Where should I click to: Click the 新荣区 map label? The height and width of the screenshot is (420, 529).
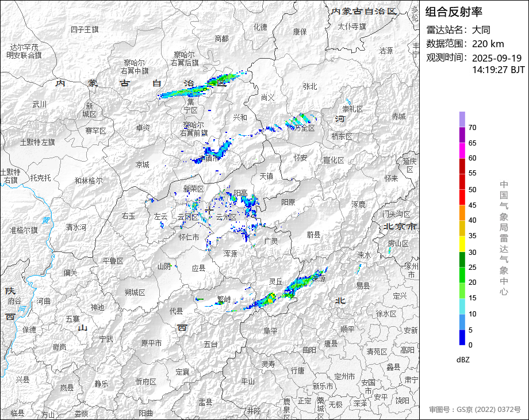tap(194, 189)
